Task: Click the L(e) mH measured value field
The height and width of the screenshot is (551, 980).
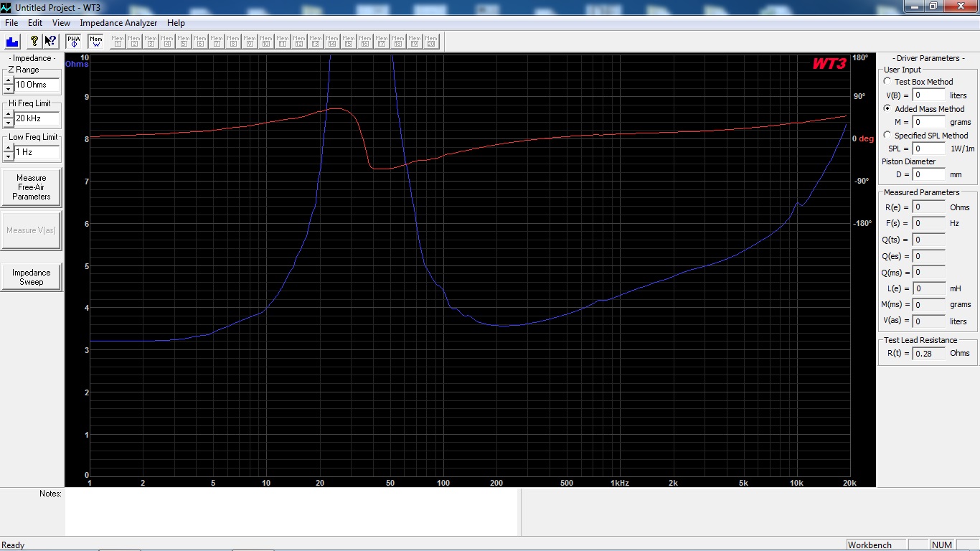Action: pos(929,288)
